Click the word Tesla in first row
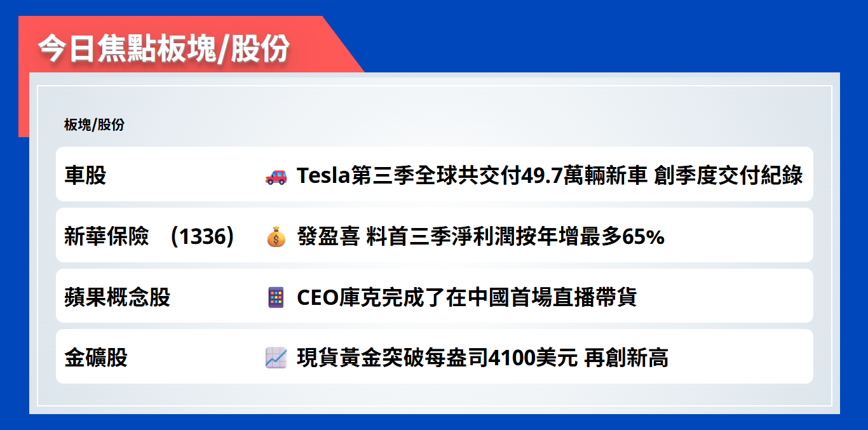This screenshot has width=868, height=430. point(323,175)
